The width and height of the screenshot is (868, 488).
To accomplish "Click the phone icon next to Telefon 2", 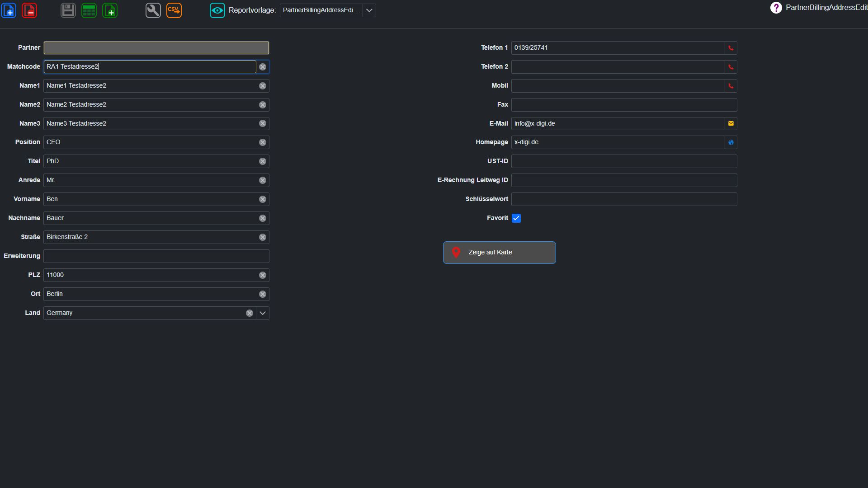I will [731, 67].
